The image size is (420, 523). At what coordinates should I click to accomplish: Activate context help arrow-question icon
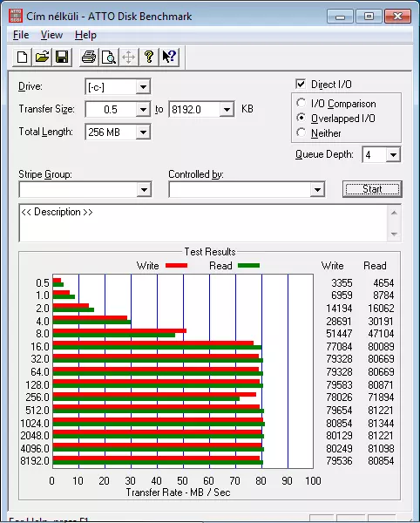169,57
